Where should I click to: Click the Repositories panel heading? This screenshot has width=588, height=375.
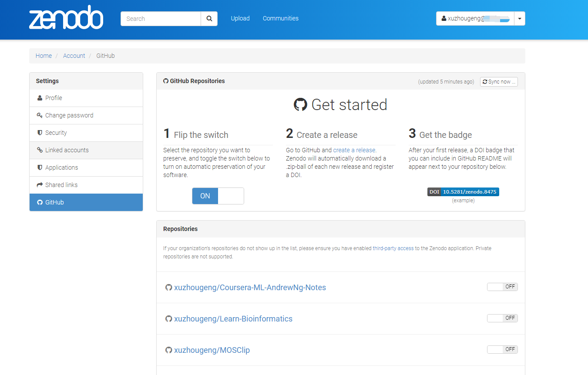(x=180, y=229)
